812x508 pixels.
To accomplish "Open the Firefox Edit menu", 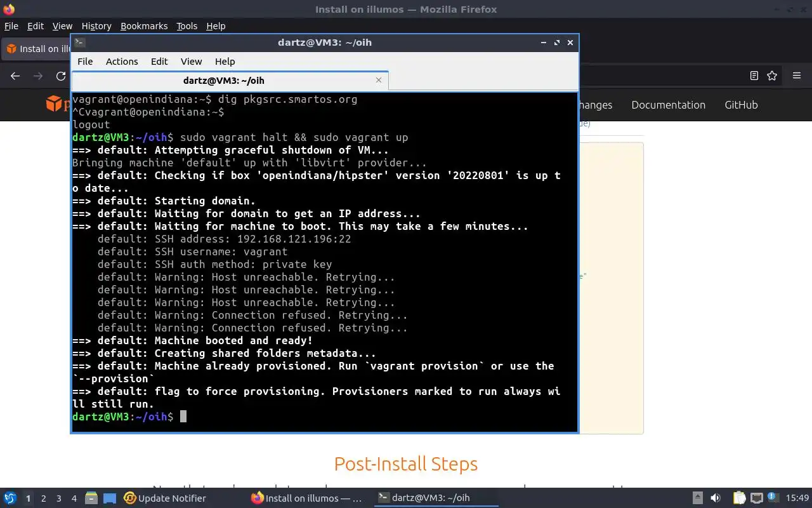I will [36, 26].
